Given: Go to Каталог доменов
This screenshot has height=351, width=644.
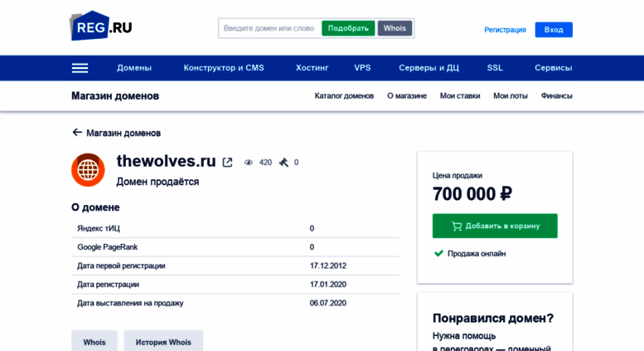Looking at the screenshot, I should 344,95.
